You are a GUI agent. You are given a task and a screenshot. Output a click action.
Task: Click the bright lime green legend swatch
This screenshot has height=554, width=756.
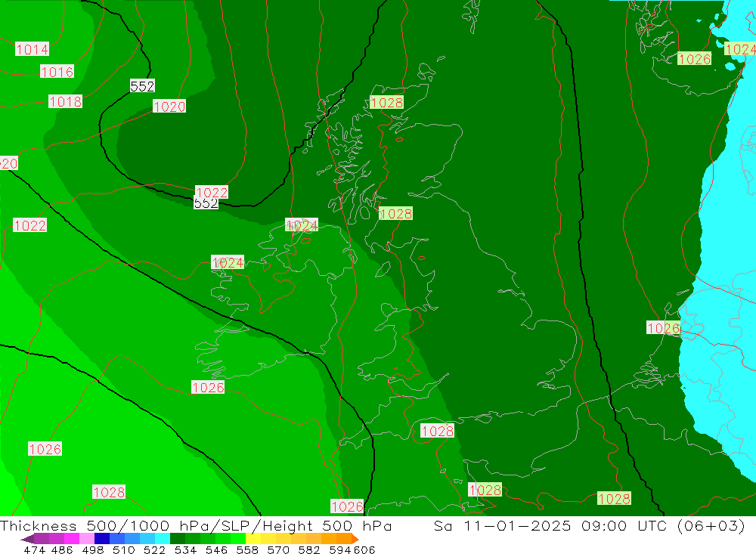(x=238, y=539)
